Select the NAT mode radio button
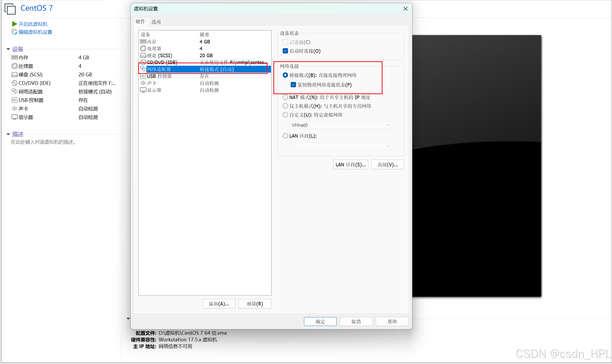 point(285,97)
